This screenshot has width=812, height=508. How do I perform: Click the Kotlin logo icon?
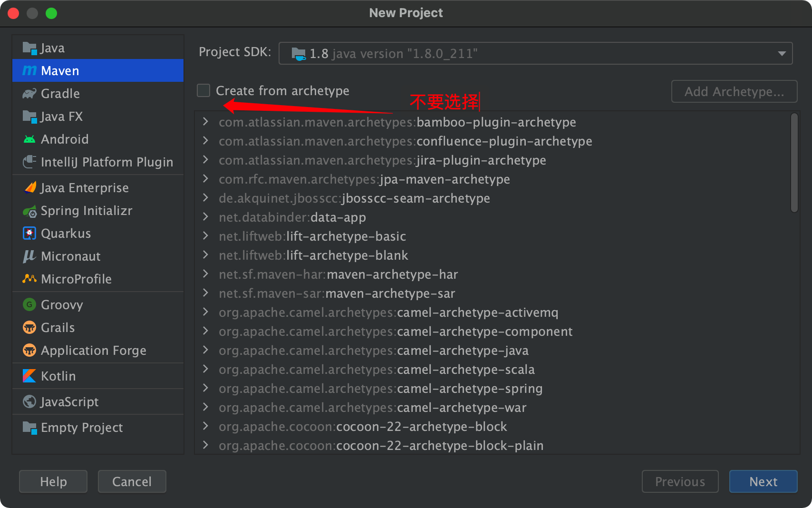29,376
